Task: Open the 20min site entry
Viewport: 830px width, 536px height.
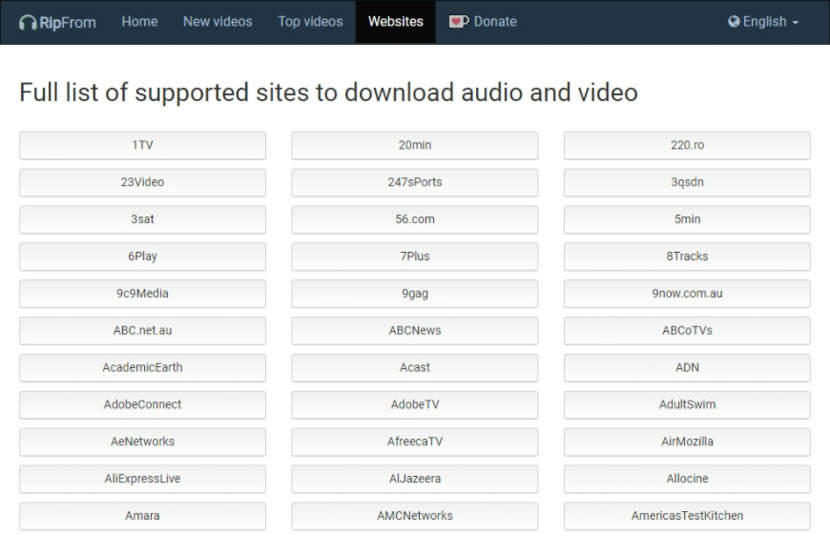Action: tap(414, 146)
